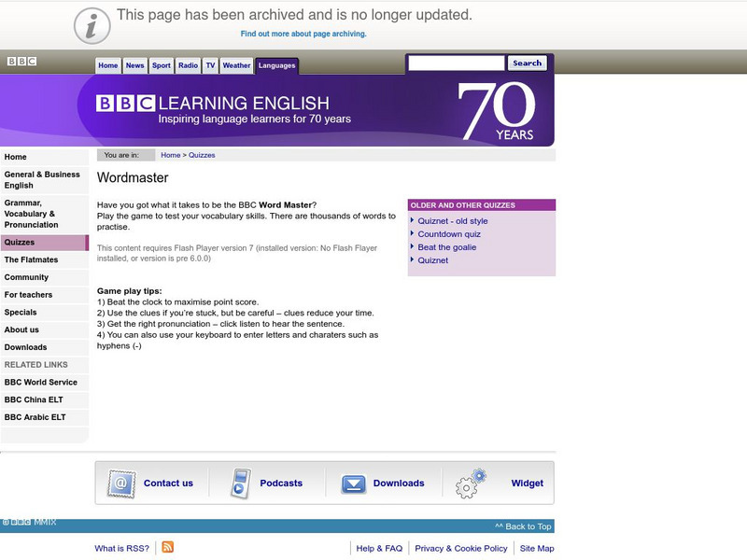The height and width of the screenshot is (560, 747).
Task: Jump Back to Top
Action: [523, 526]
